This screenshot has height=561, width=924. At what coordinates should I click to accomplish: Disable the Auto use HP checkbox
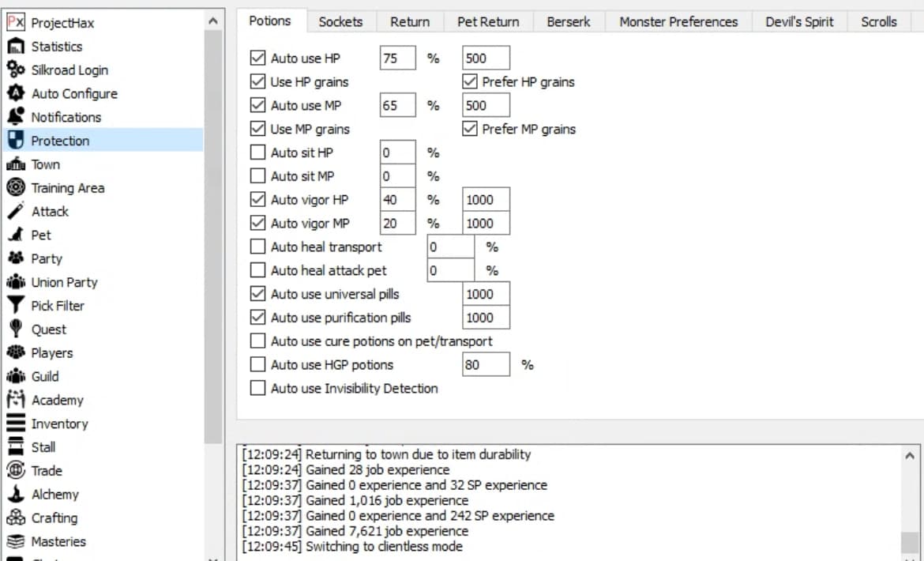[x=257, y=58]
